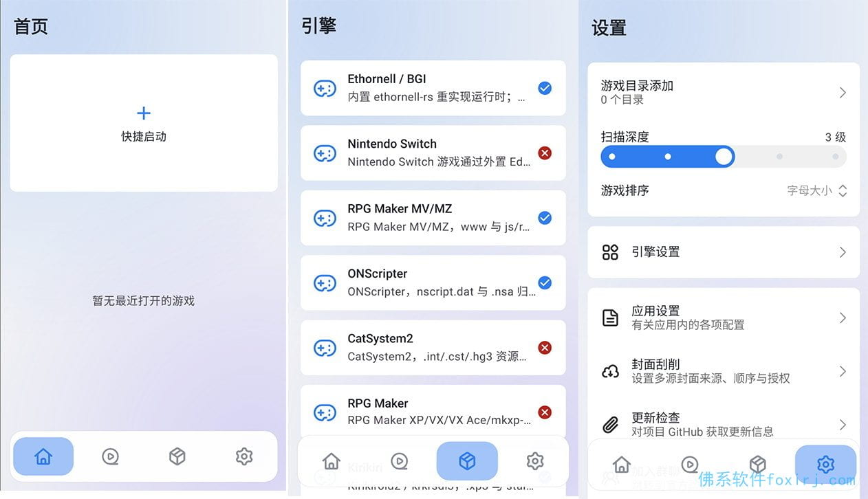The image size is (868, 499).
Task: Tap gear icon in engine screen navbar
Action: [x=535, y=461]
